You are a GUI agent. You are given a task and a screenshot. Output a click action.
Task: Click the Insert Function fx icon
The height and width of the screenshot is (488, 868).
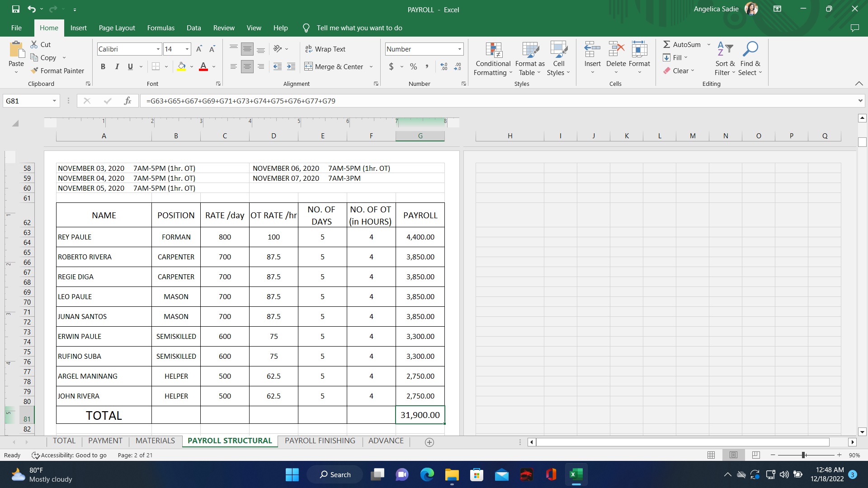127,101
